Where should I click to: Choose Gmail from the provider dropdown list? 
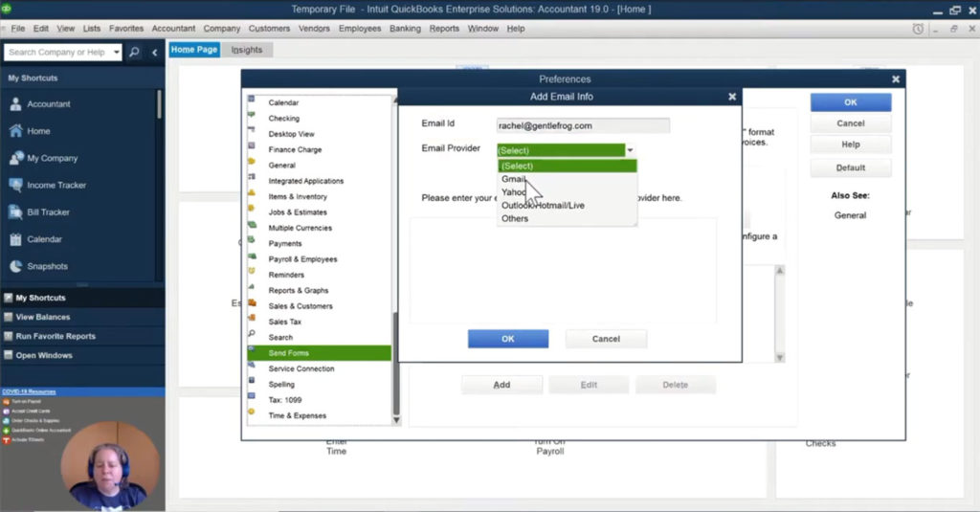pyautogui.click(x=514, y=179)
